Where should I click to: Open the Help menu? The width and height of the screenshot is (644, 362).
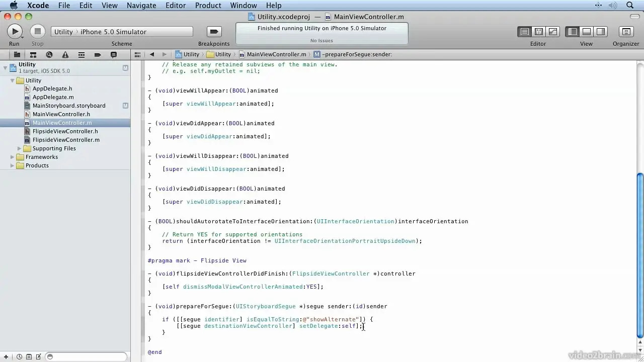(274, 6)
